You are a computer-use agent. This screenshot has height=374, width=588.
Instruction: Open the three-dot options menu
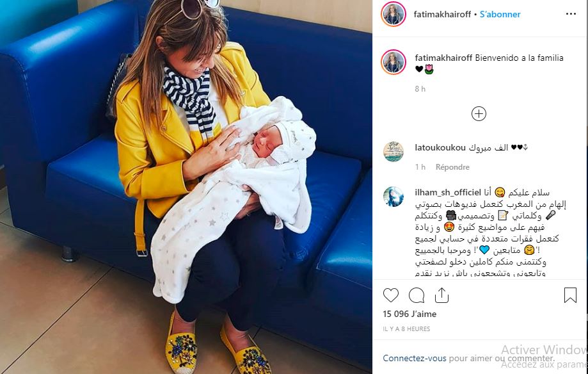[571, 14]
